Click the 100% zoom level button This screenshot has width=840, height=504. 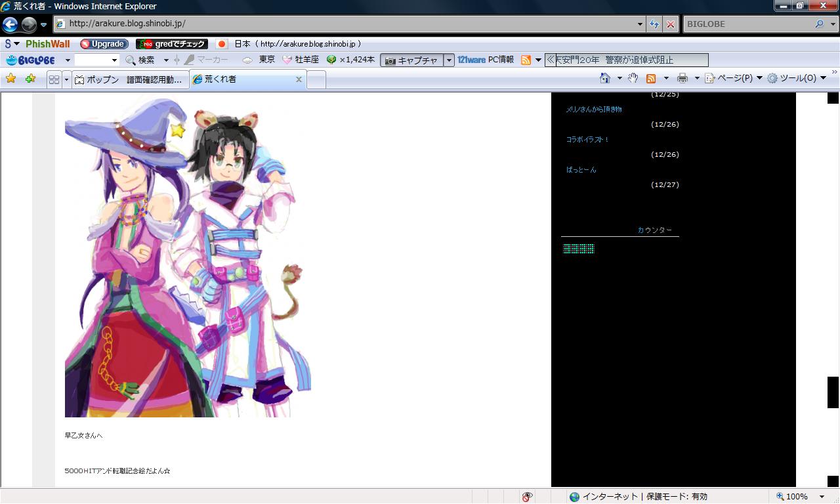click(x=792, y=497)
